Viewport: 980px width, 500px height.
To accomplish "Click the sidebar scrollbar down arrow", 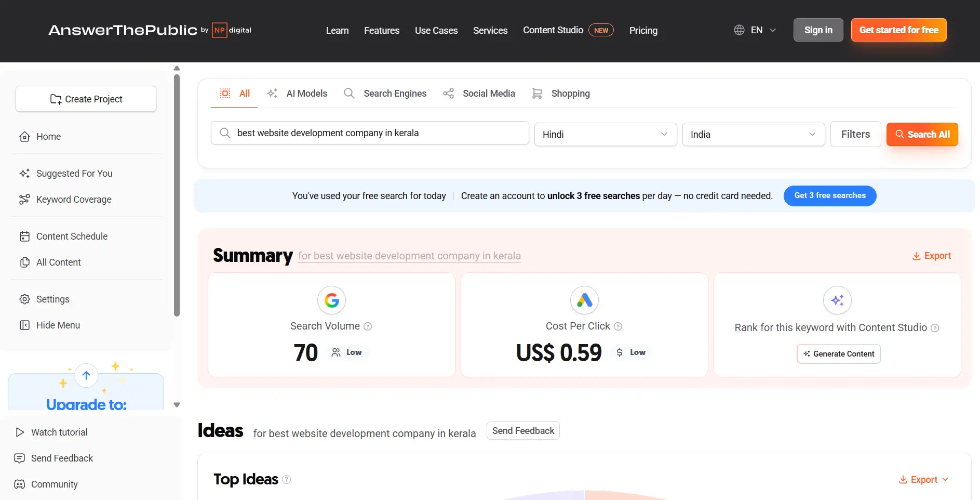I will [x=177, y=405].
